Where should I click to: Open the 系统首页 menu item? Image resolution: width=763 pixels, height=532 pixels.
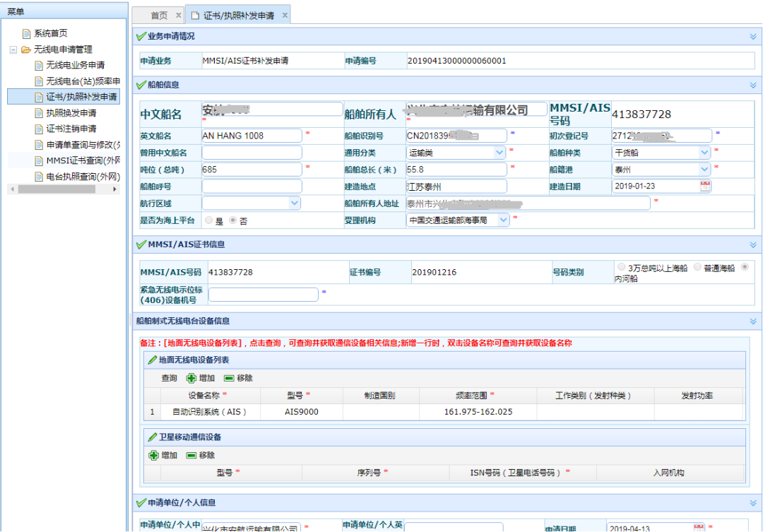point(51,33)
